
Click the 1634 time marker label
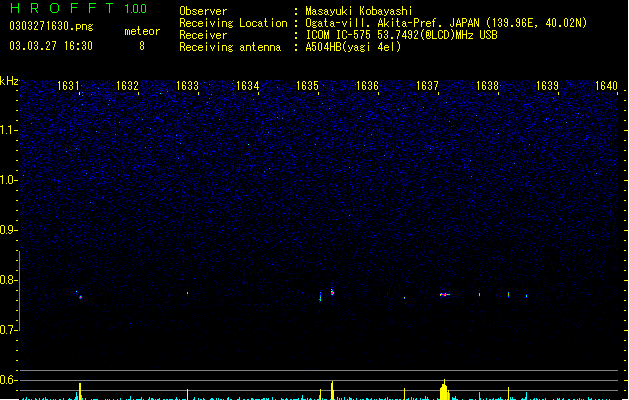pos(248,86)
